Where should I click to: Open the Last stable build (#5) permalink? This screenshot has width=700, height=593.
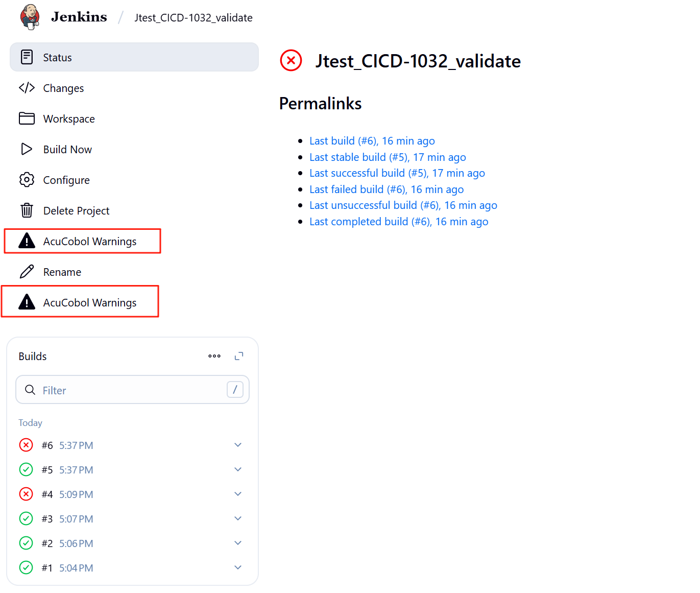point(388,157)
